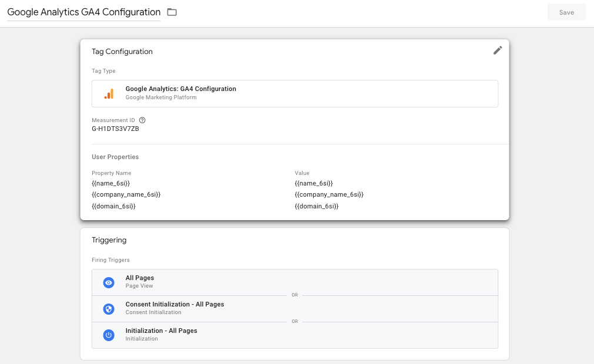Viewport: 594px width, 364px height.
Task: Click the Measurement ID label
Action: (113, 120)
